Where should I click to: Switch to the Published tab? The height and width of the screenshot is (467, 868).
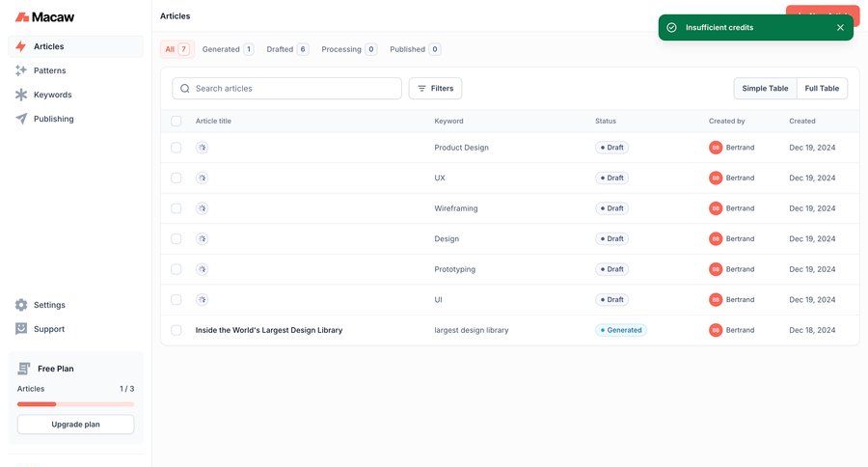[x=415, y=49]
